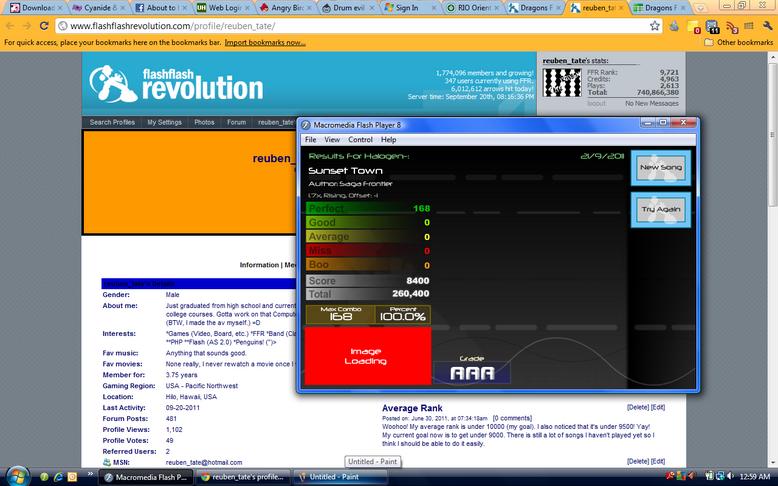The image size is (778, 486).
Task: Click the RSS extension icon with badge
Action: (x=732, y=26)
